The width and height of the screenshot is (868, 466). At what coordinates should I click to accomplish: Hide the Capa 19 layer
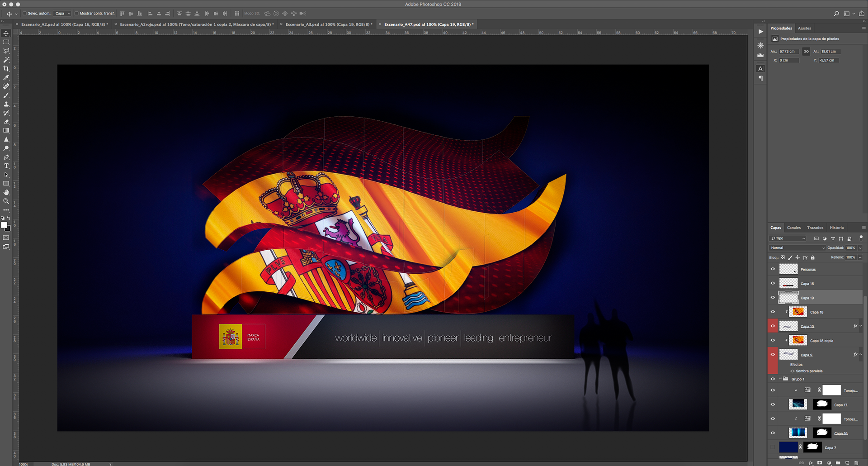(x=773, y=298)
